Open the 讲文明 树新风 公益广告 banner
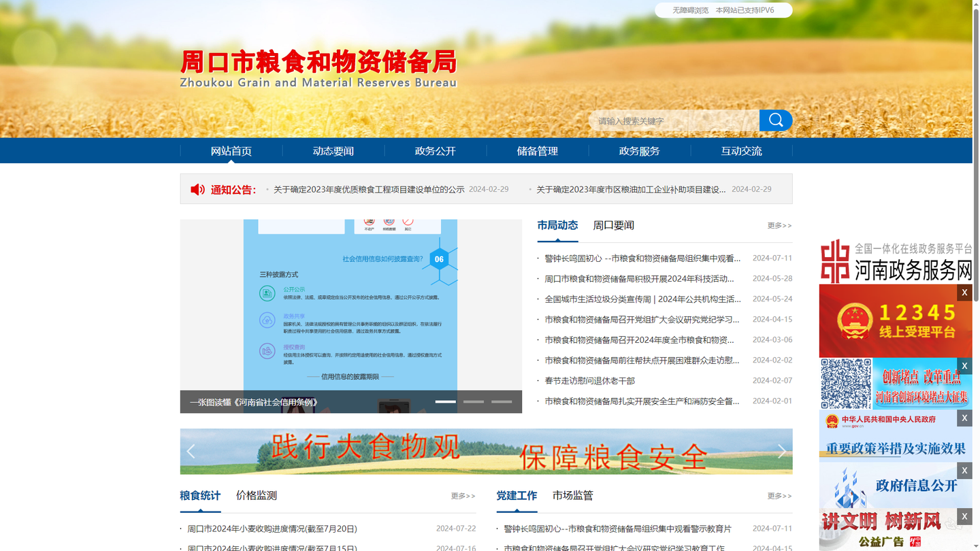 tap(896, 530)
